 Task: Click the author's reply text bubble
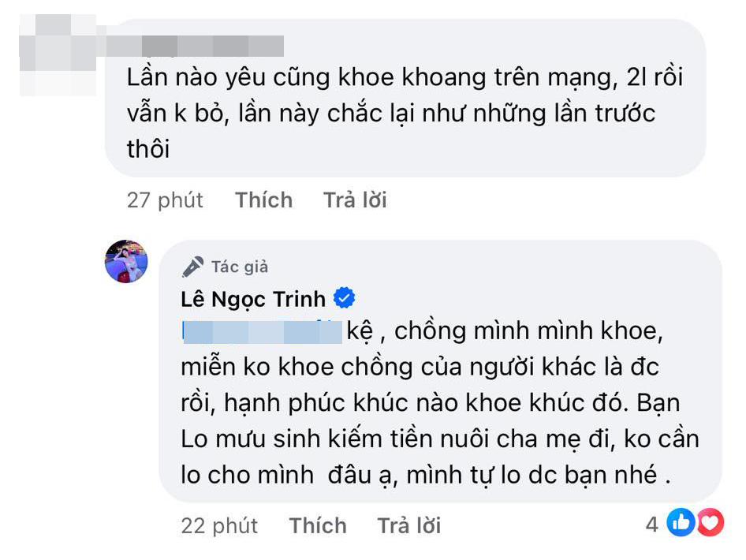tap(441, 371)
